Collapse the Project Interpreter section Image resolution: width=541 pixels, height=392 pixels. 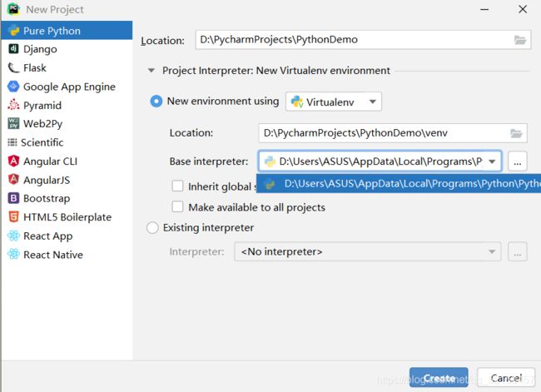pos(151,71)
